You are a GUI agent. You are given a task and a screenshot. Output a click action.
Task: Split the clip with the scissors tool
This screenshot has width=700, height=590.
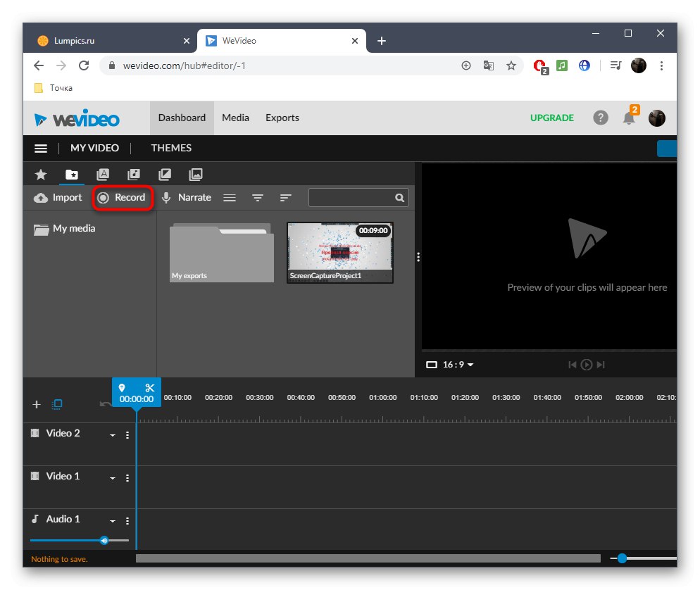pyautogui.click(x=149, y=387)
